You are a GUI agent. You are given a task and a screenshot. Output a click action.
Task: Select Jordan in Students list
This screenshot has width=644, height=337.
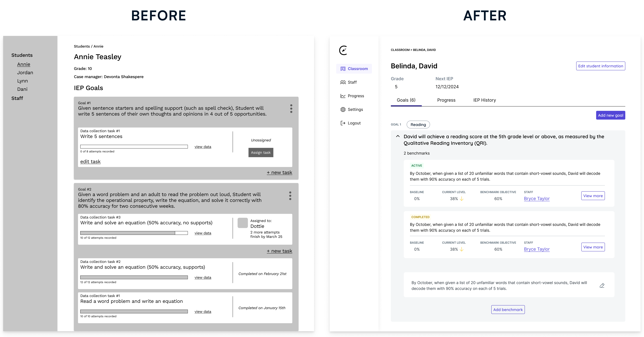point(25,73)
